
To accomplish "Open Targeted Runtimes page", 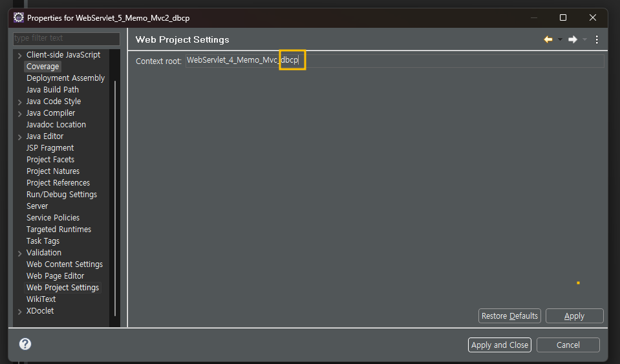I will tap(59, 230).
